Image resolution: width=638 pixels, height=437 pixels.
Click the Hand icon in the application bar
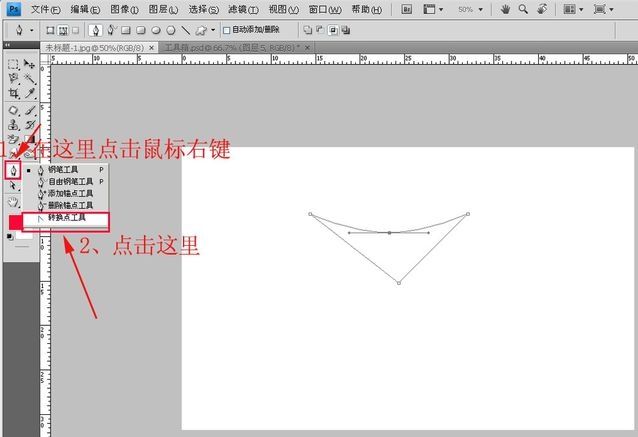click(x=505, y=9)
